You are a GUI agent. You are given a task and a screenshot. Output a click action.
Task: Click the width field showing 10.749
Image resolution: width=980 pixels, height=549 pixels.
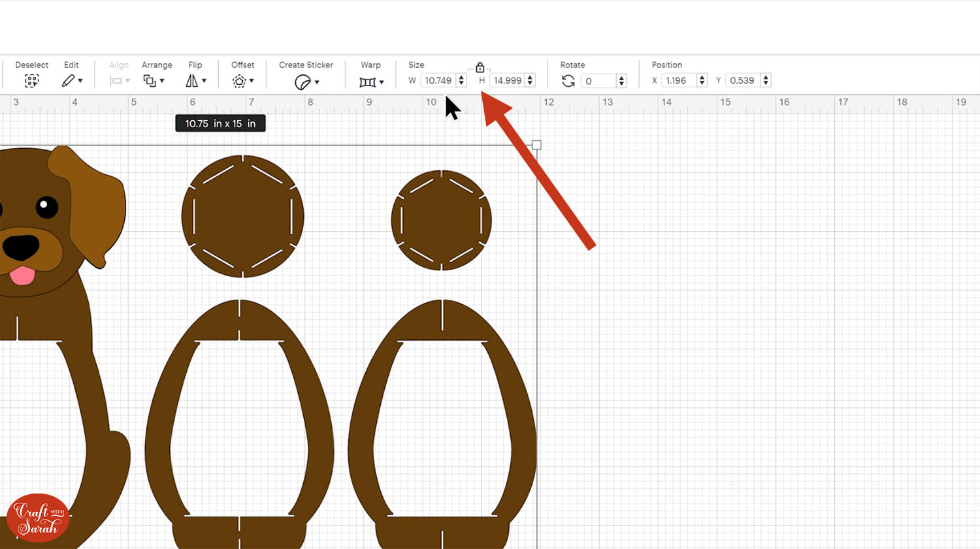438,81
